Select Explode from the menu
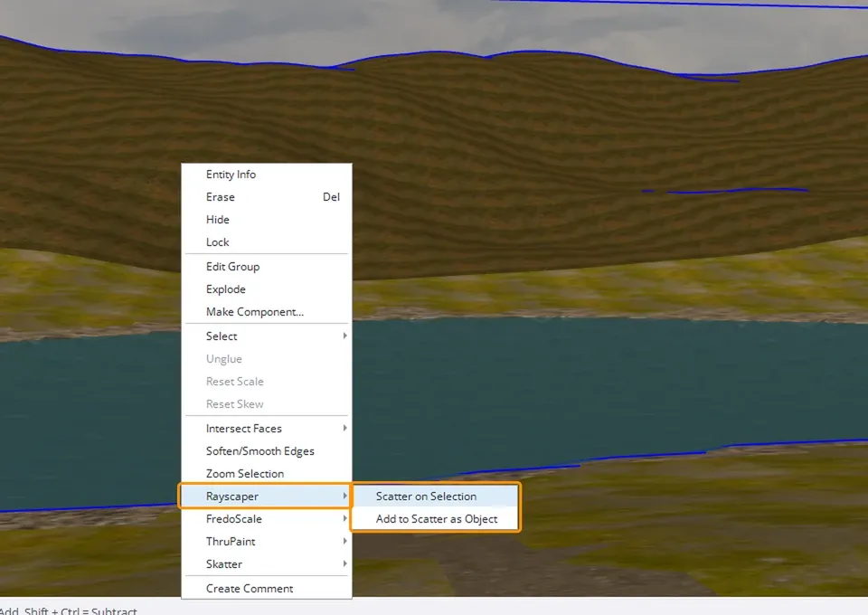Image resolution: width=868 pixels, height=615 pixels. (x=266, y=289)
